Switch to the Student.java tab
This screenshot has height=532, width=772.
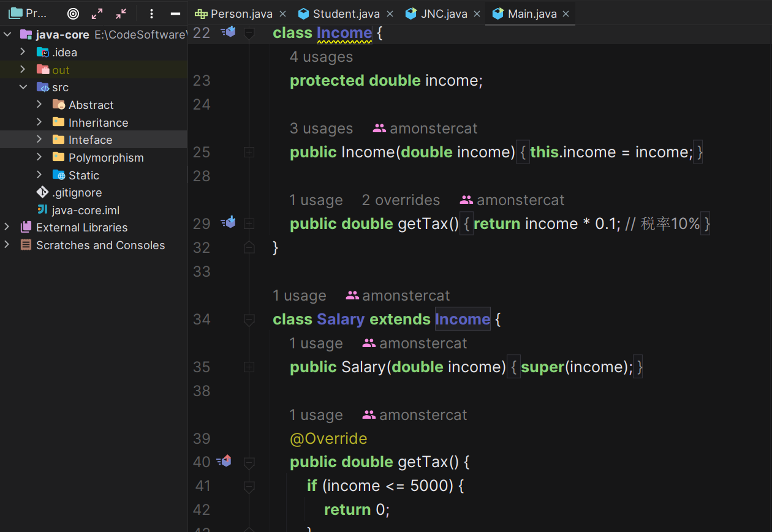346,13
